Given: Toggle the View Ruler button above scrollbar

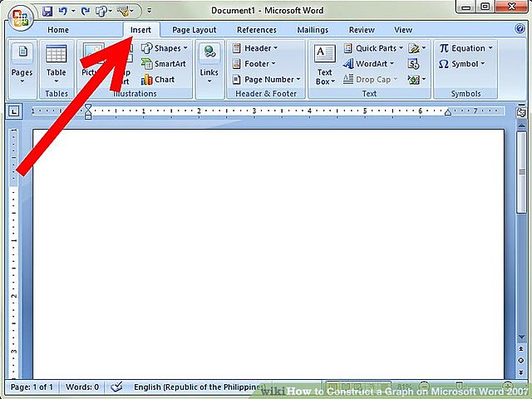Looking at the screenshot, I should pyautogui.click(x=521, y=111).
